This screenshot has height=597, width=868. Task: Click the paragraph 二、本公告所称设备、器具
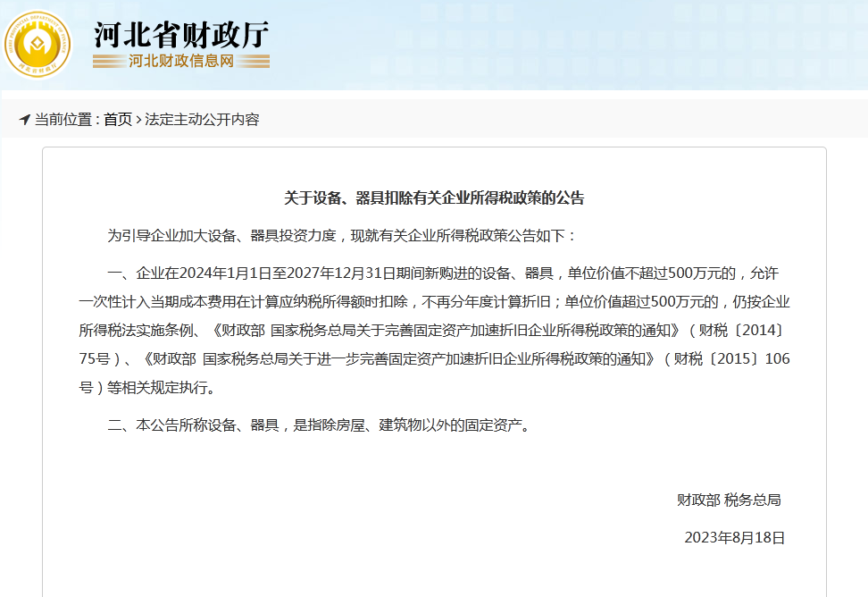tap(320, 425)
